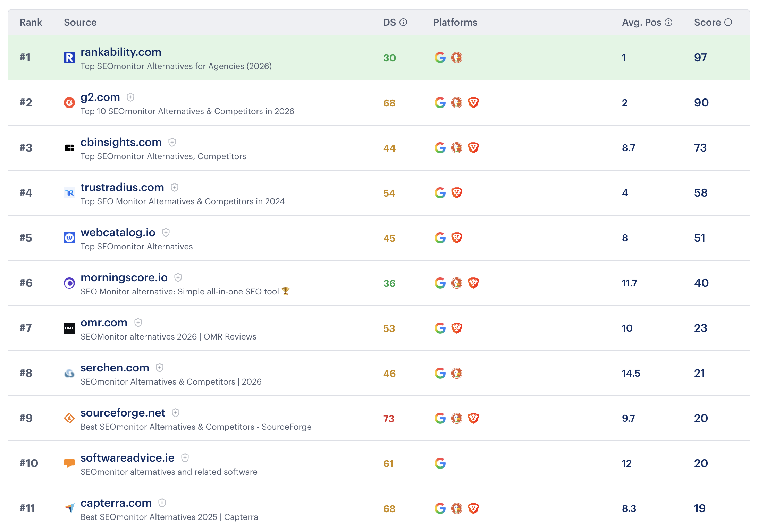
Task: Click the Top 10 SEOmonitor Alternatives article title
Action: 187,111
